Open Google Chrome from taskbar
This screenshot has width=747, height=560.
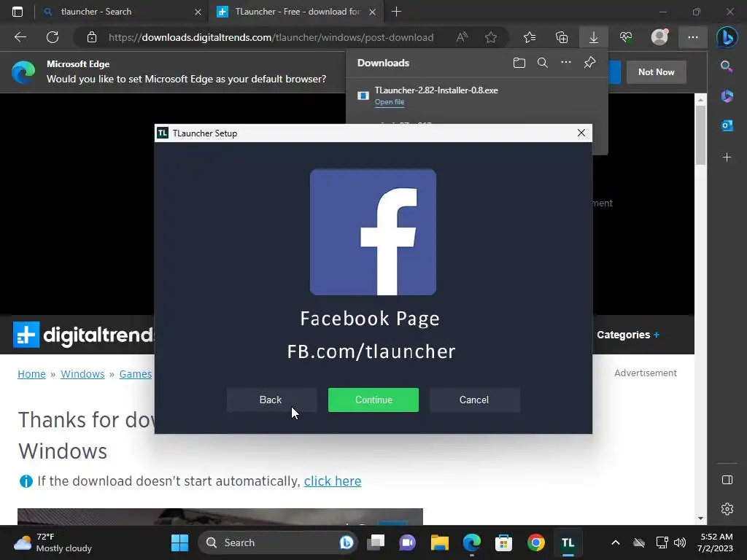pyautogui.click(x=536, y=542)
